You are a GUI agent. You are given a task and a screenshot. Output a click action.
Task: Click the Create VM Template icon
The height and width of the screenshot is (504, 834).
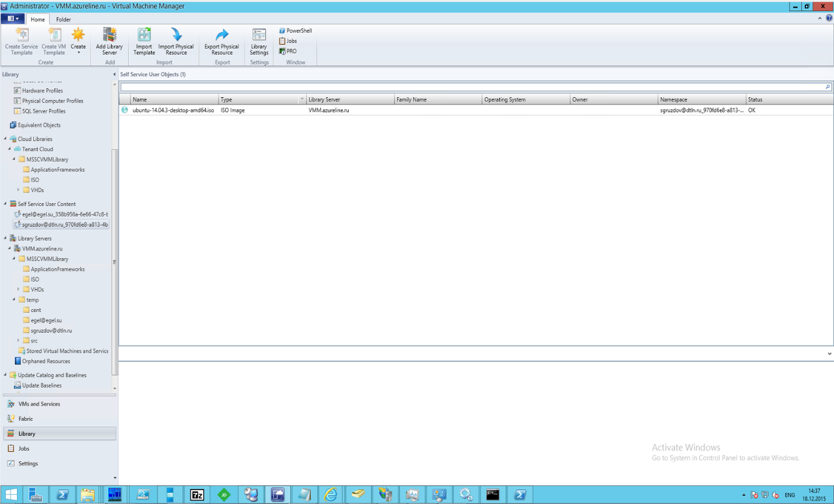pos(54,41)
